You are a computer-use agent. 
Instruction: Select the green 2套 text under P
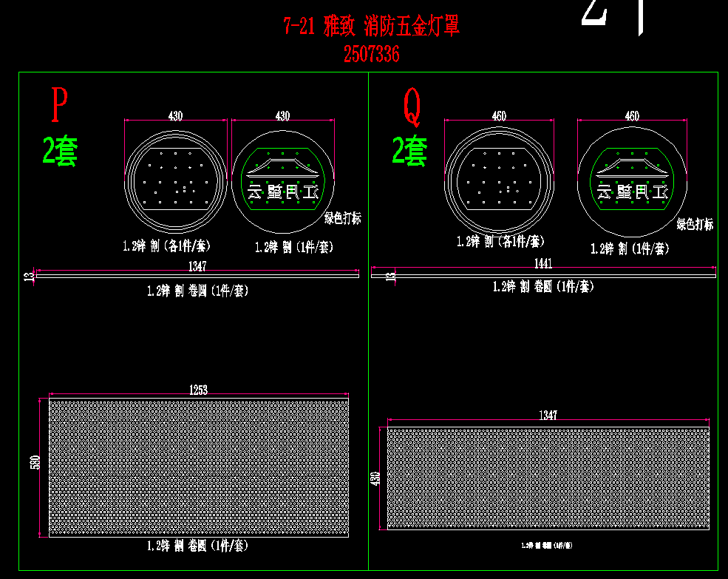point(60,151)
